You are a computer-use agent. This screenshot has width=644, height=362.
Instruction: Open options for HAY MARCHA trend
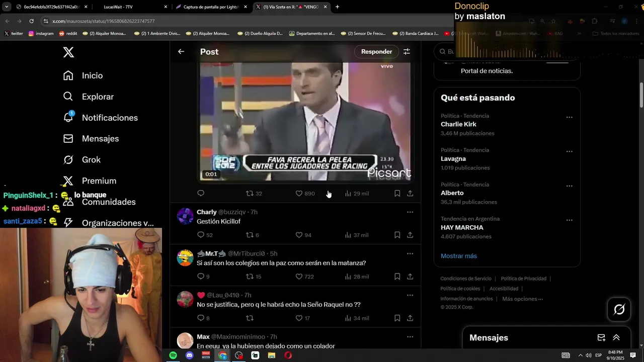[x=569, y=220]
